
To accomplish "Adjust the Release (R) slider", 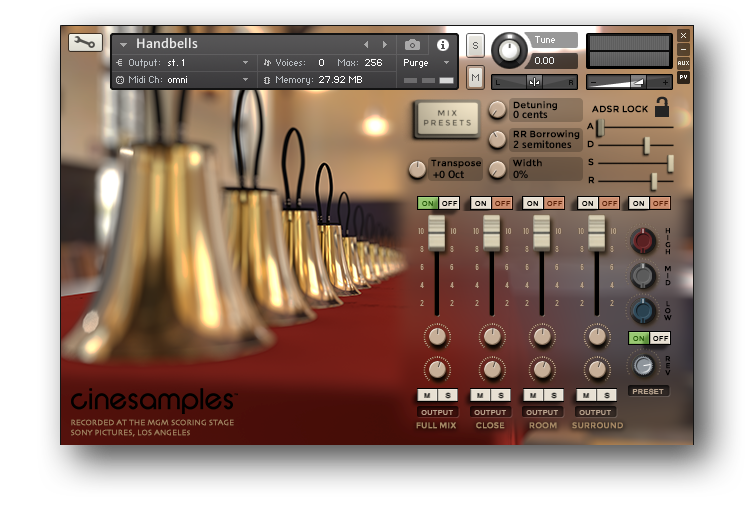I will (653, 181).
